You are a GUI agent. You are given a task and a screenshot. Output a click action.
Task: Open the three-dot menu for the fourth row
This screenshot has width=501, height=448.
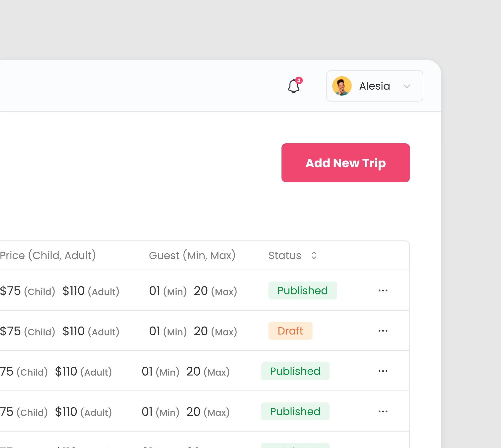(383, 411)
